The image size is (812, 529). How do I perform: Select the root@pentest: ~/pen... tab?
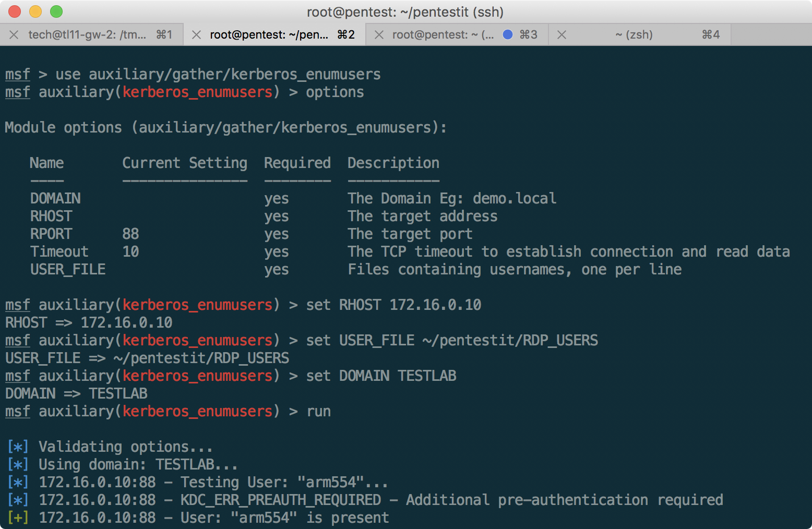tap(269, 35)
